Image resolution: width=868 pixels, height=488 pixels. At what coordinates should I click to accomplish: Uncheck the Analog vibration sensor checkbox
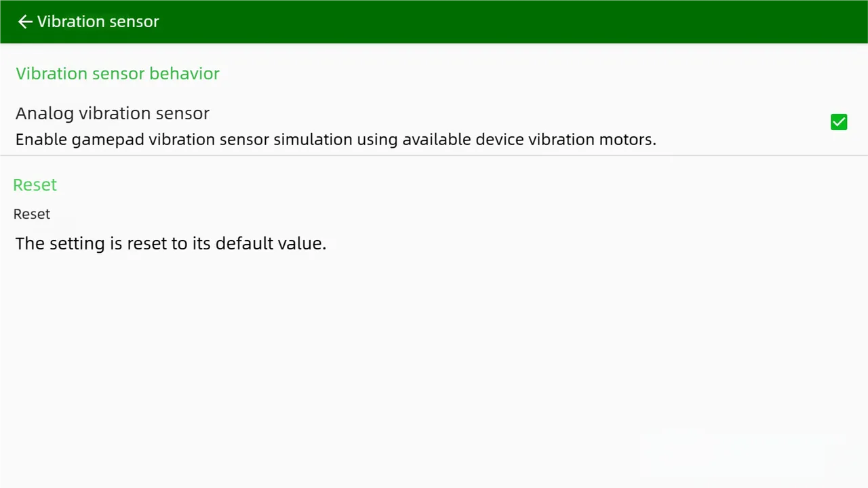pos(839,122)
